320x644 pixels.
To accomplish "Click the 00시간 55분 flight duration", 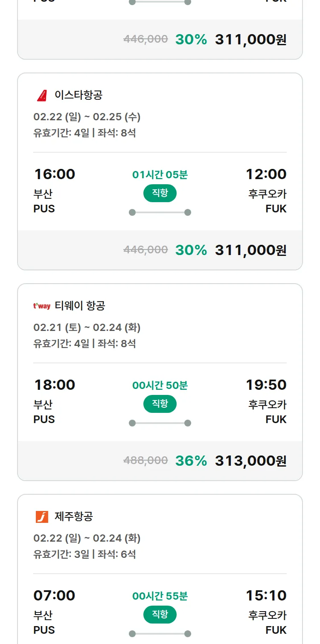I will tap(160, 596).
